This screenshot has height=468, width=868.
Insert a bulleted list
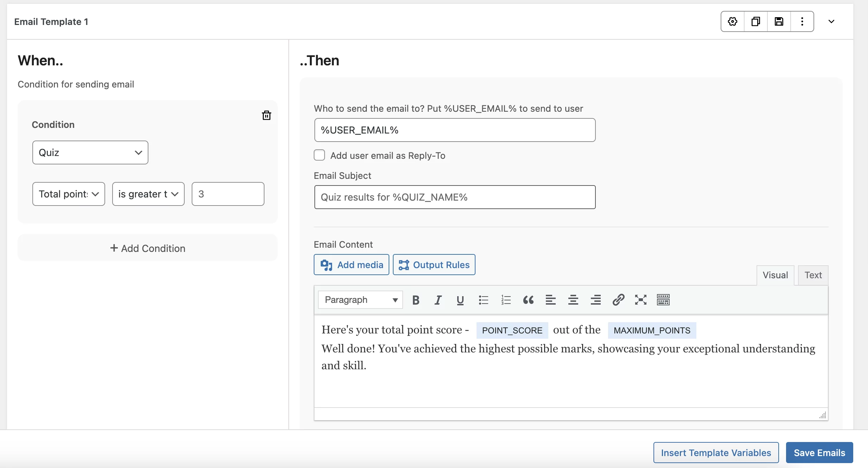point(483,300)
